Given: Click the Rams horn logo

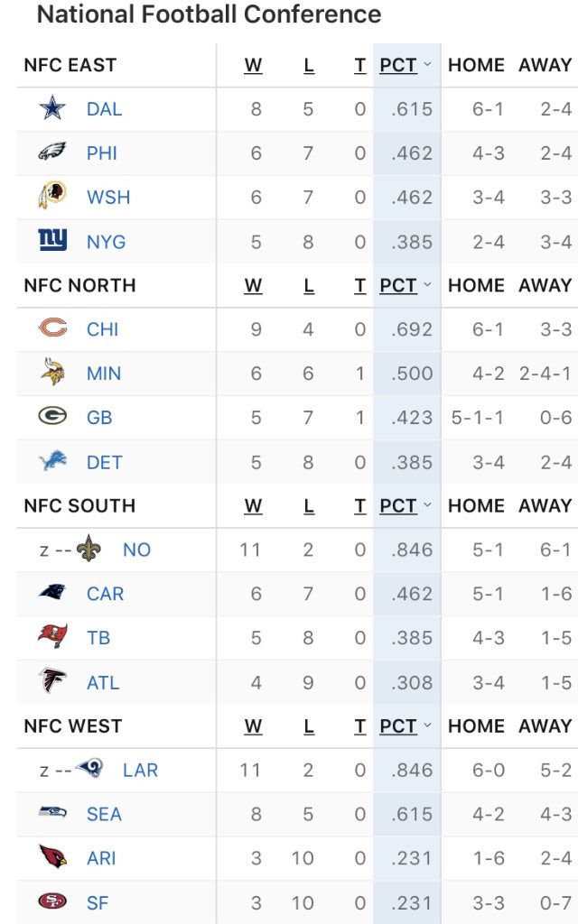Looking at the screenshot, I should click(x=89, y=769).
